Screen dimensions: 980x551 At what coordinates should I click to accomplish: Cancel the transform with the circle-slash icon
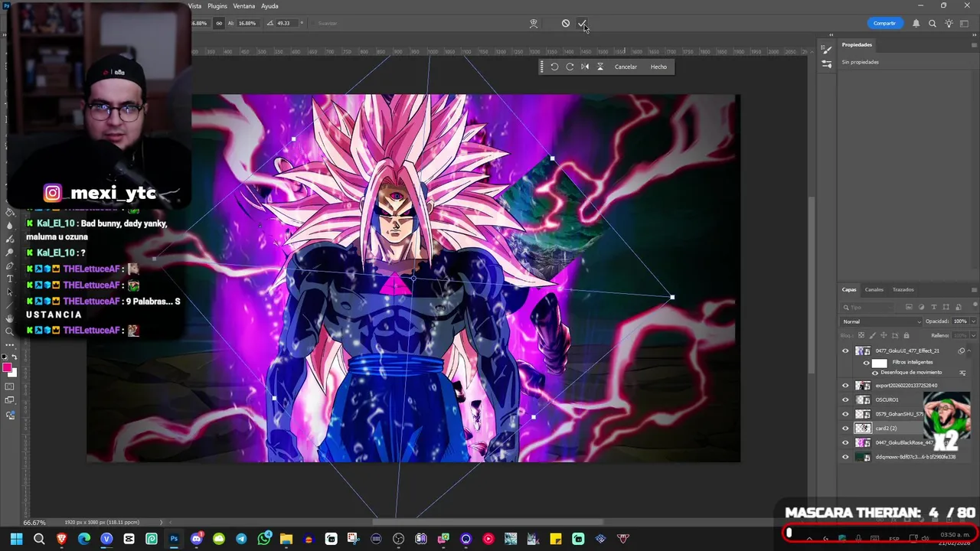566,23
